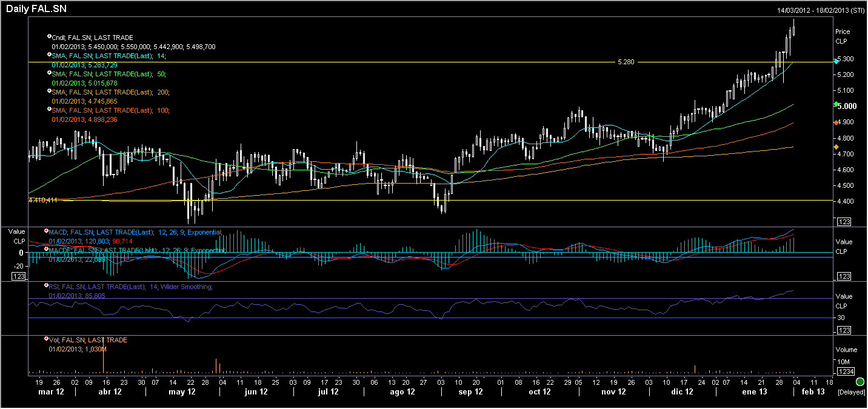Click the SMA 200 legend marker icon
Viewport: 868px width, 409px height.
coord(49,91)
